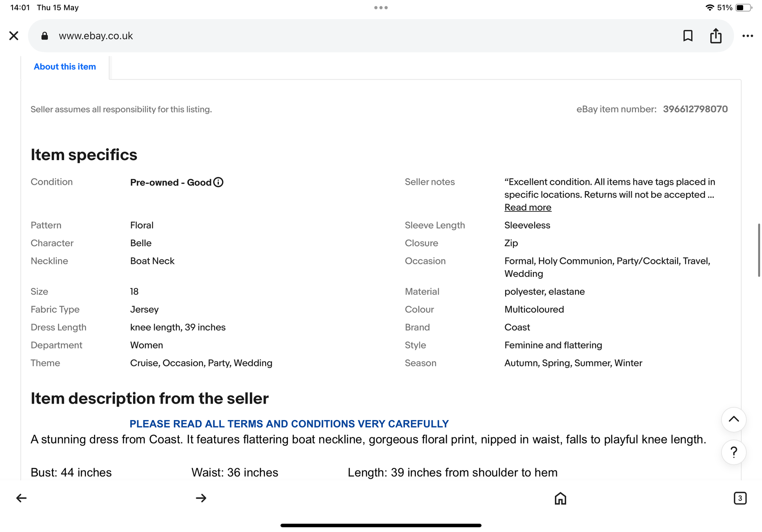The width and height of the screenshot is (762, 532).
Task: Tap the terms and conditions blue heading
Action: pyautogui.click(x=289, y=424)
